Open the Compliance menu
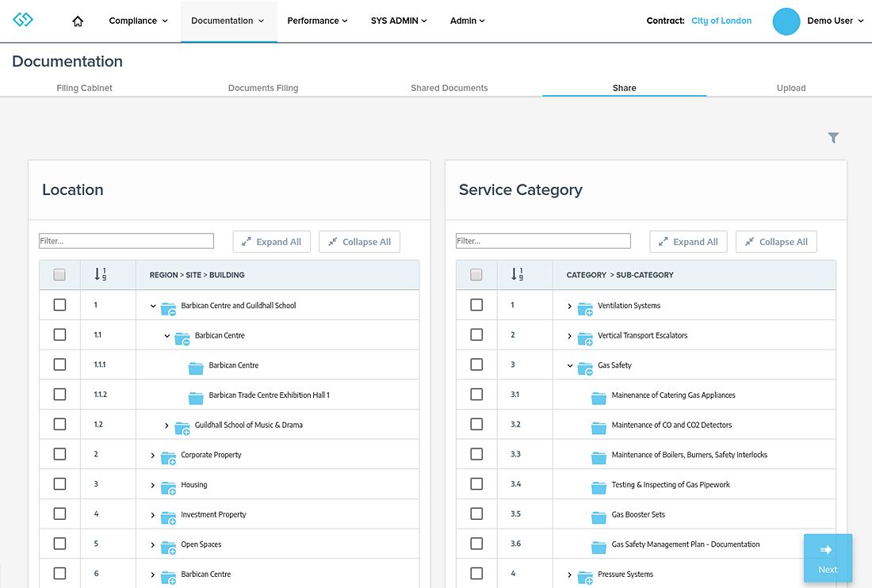872x588 pixels. pyautogui.click(x=138, y=21)
